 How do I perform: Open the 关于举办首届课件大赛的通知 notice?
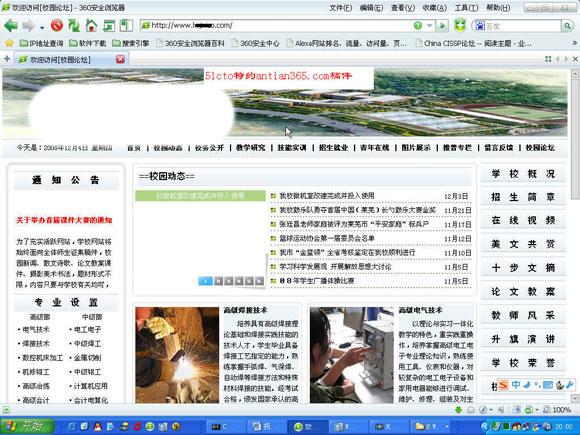click(64, 220)
